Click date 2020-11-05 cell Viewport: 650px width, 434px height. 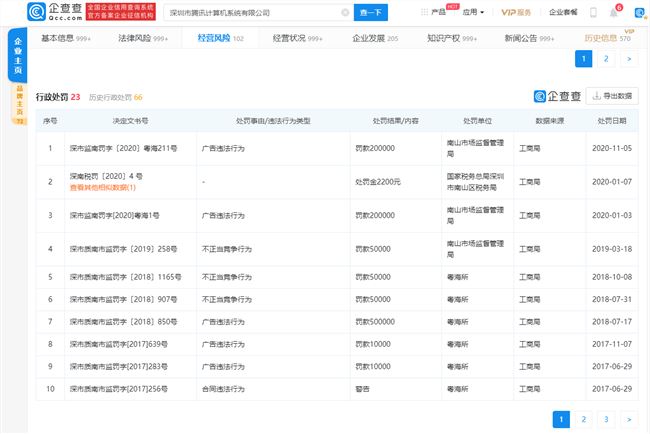tap(612, 148)
